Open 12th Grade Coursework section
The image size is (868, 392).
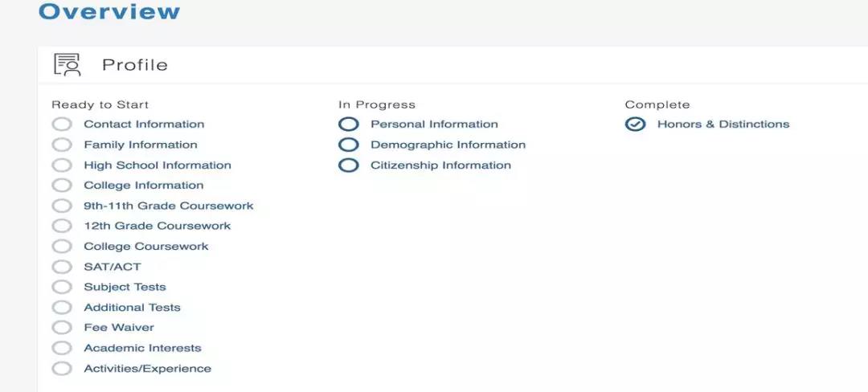click(x=158, y=227)
